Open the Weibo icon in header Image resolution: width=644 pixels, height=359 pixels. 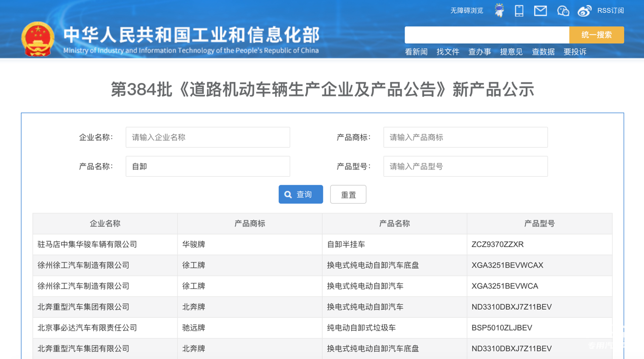click(x=585, y=11)
